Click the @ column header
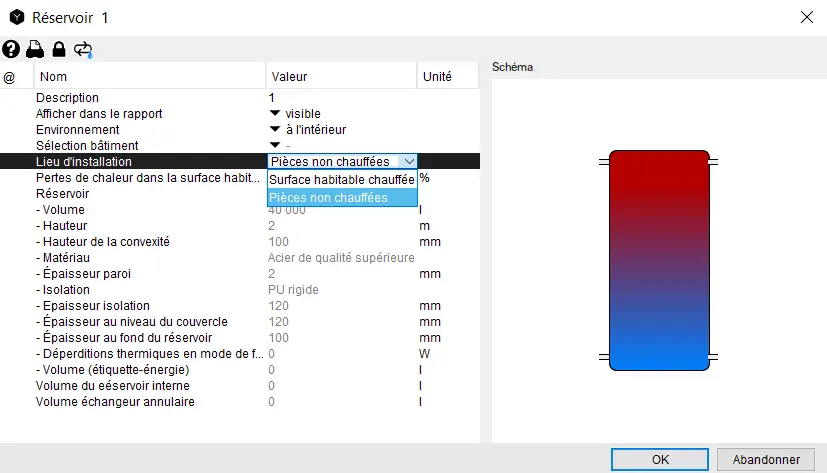Viewport: 827px width, 473px height. (x=10, y=77)
